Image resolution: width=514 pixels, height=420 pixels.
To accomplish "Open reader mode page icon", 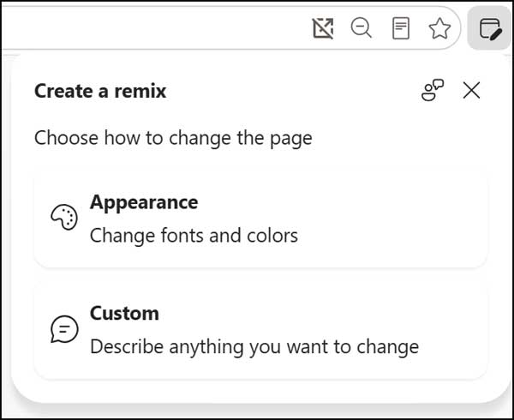I will pyautogui.click(x=401, y=28).
